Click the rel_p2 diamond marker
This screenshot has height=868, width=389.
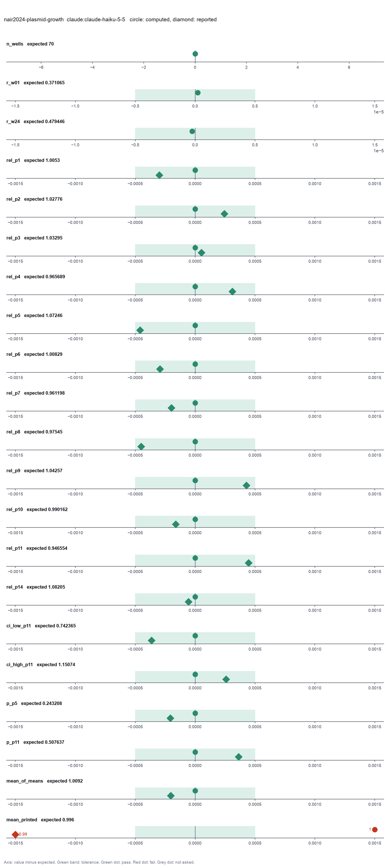pos(224,214)
